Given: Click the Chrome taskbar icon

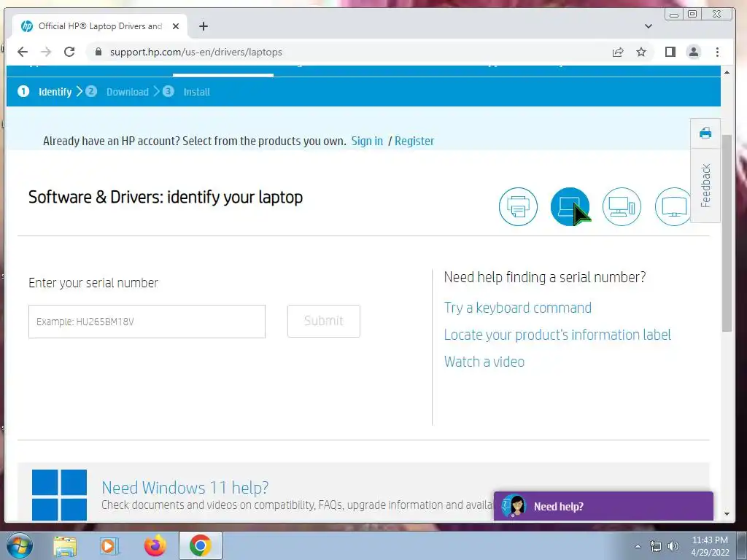Looking at the screenshot, I should tap(200, 545).
